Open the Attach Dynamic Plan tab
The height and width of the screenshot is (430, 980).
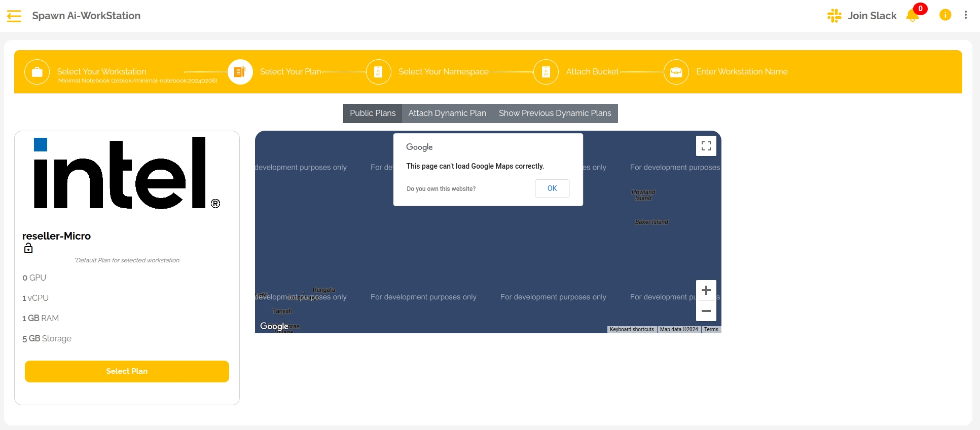[x=447, y=113]
